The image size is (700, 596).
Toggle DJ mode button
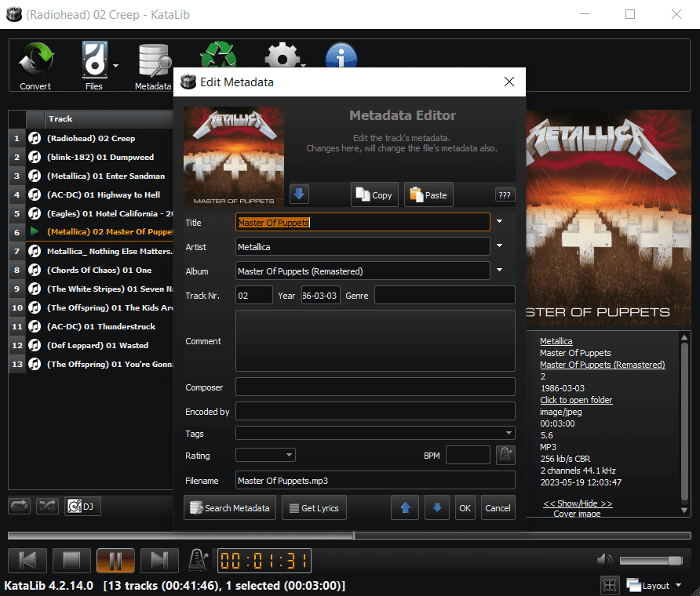pos(82,506)
